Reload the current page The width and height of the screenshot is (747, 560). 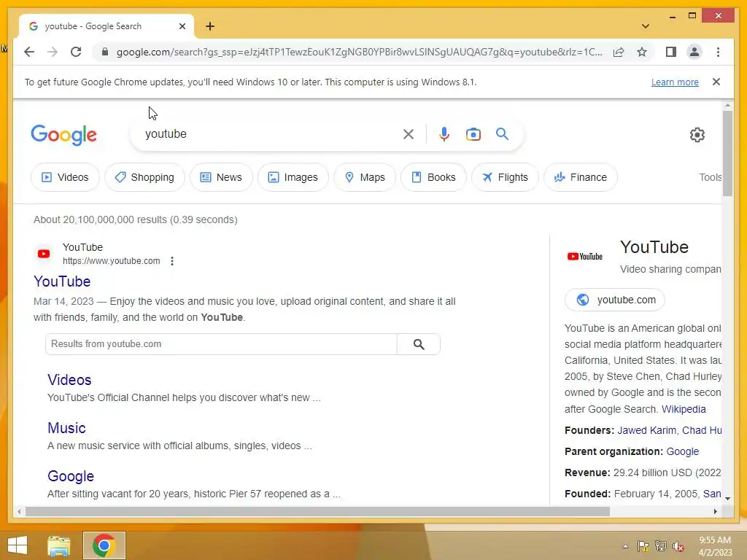(x=76, y=52)
